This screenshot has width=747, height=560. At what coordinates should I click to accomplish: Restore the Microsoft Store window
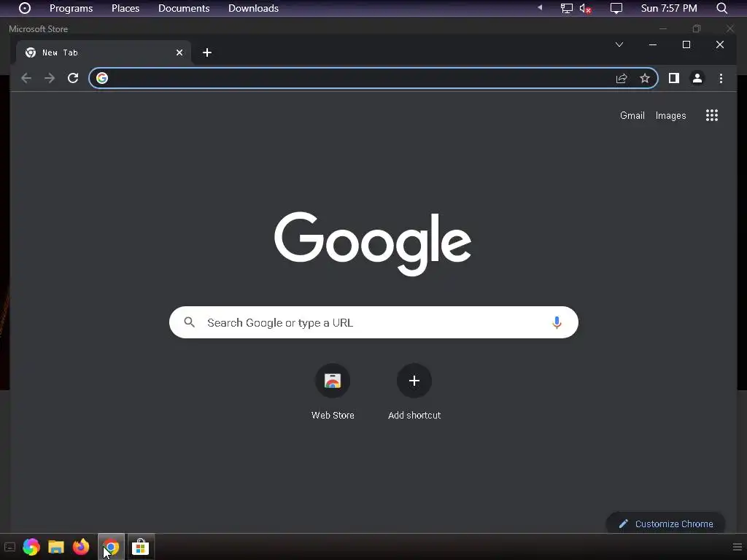tap(697, 29)
